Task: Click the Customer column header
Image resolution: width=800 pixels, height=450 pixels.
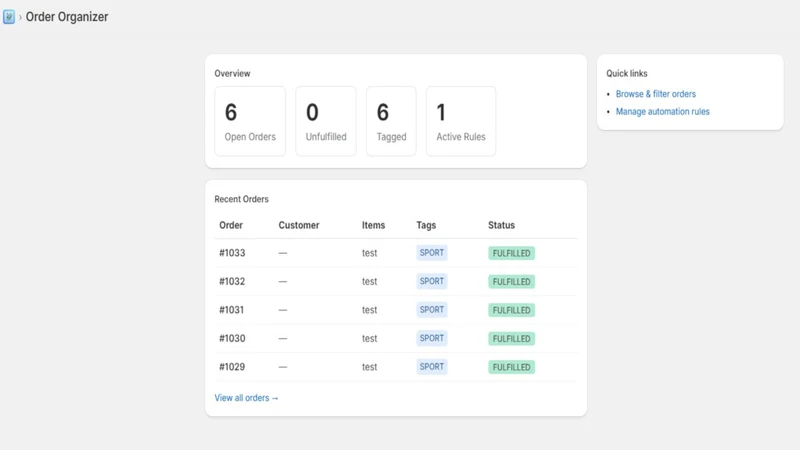Action: coord(299,225)
